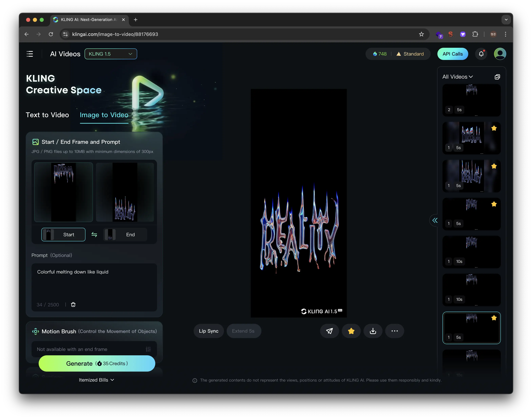The height and width of the screenshot is (419, 532).
Task: Expand the Itemized Bills section
Action: pos(96,380)
